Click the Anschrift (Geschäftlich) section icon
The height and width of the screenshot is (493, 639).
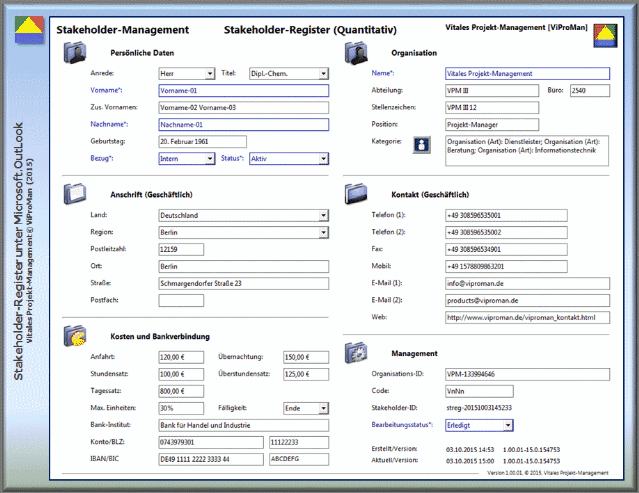(x=77, y=194)
